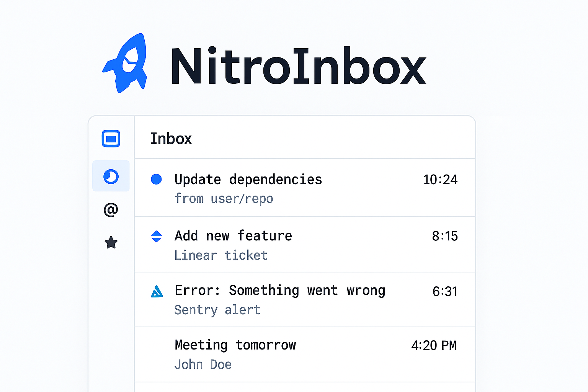
Task: Open the Linear ticket link
Action: [x=221, y=255]
